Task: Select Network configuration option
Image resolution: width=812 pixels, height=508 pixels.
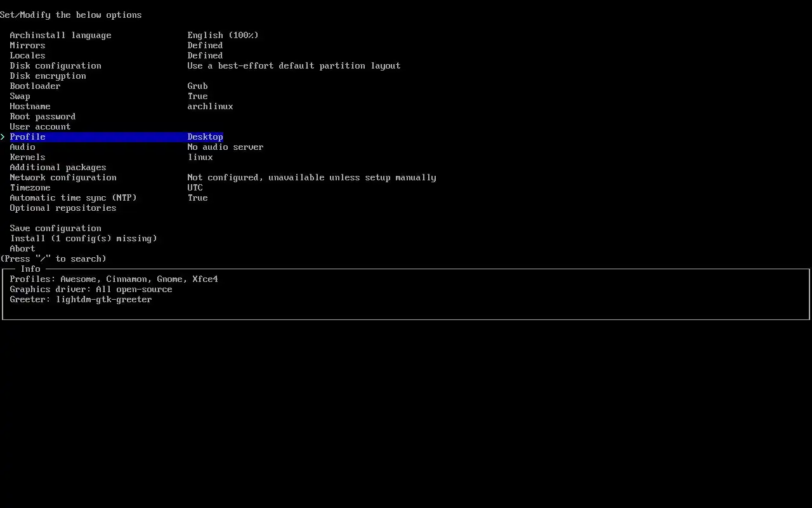Action: [x=63, y=177]
